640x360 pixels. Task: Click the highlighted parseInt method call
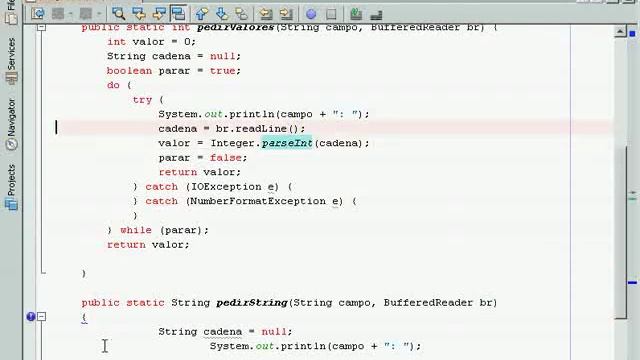[x=287, y=143]
